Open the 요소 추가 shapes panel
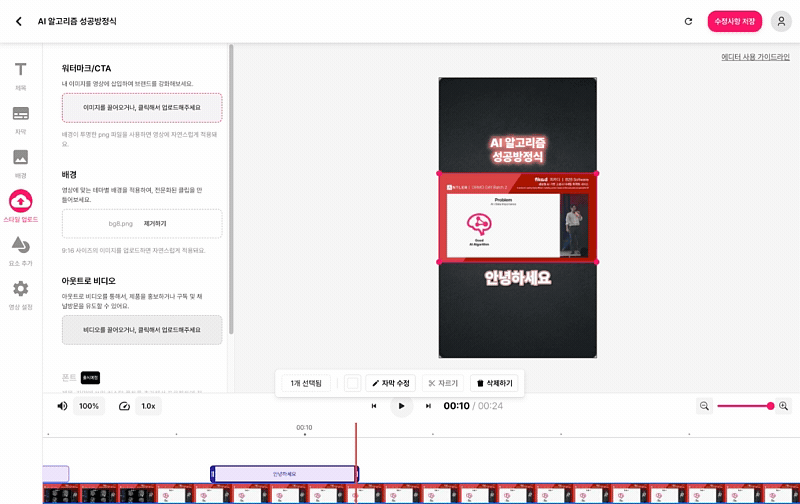Image resolution: width=800 pixels, height=504 pixels. [20, 251]
